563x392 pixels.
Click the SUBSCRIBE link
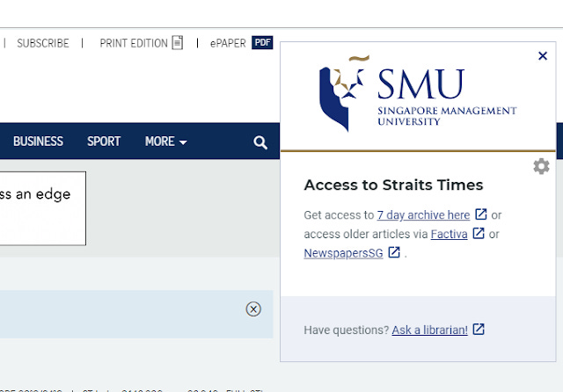tap(43, 43)
